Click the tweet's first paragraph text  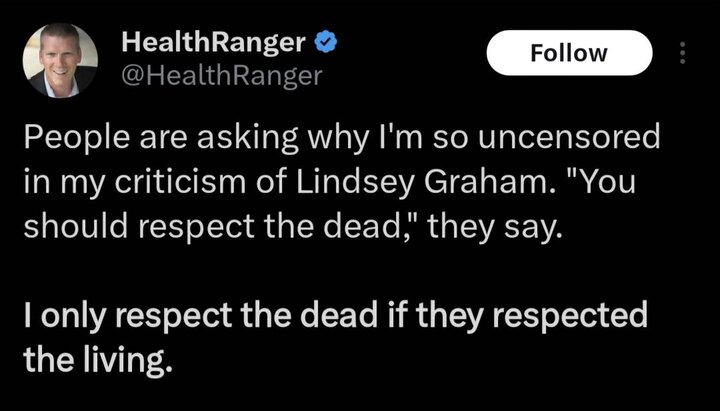[342, 181]
